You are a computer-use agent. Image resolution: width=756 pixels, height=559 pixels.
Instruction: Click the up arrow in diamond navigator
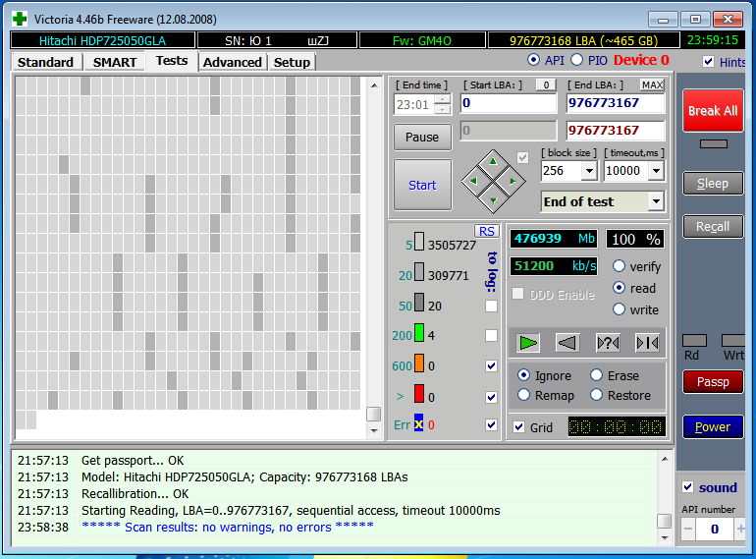tap(494, 161)
